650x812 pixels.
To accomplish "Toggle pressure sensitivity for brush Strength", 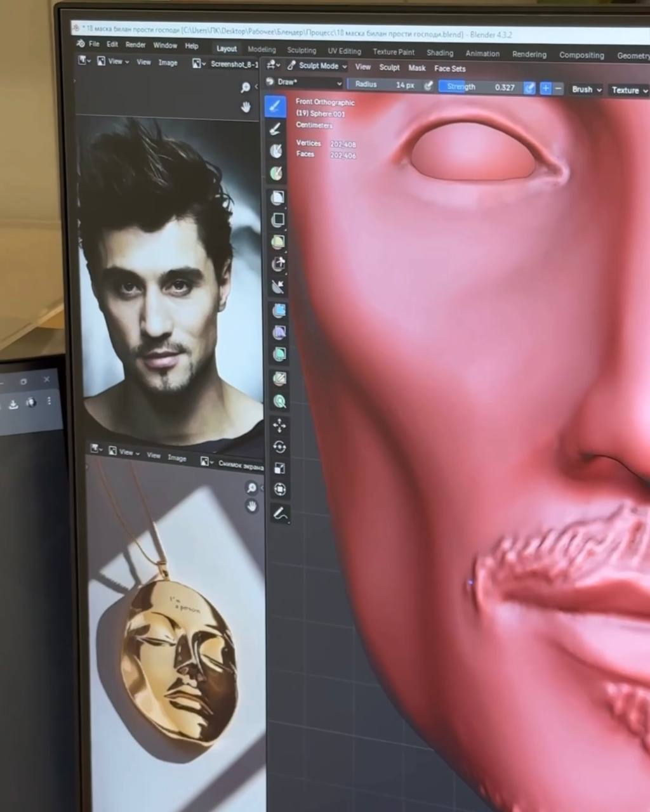I will (x=529, y=88).
